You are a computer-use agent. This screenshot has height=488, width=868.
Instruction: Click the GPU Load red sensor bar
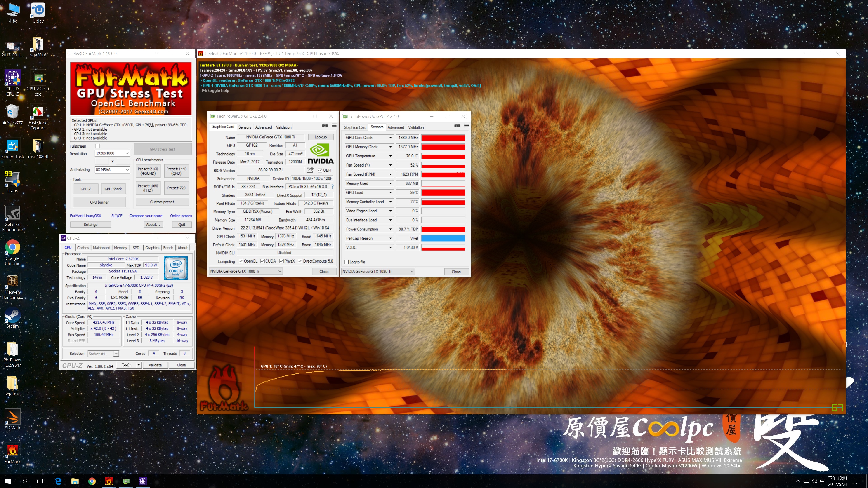point(443,193)
